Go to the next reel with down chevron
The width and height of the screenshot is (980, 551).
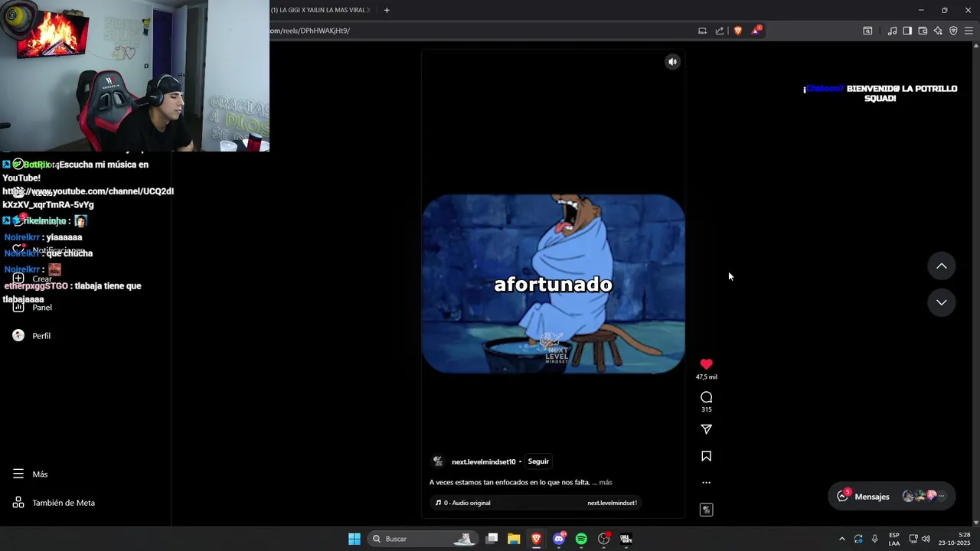[942, 302]
